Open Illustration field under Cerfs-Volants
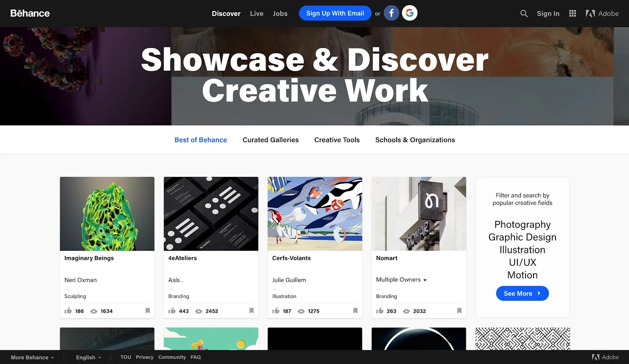The width and height of the screenshot is (629, 364). tap(284, 296)
